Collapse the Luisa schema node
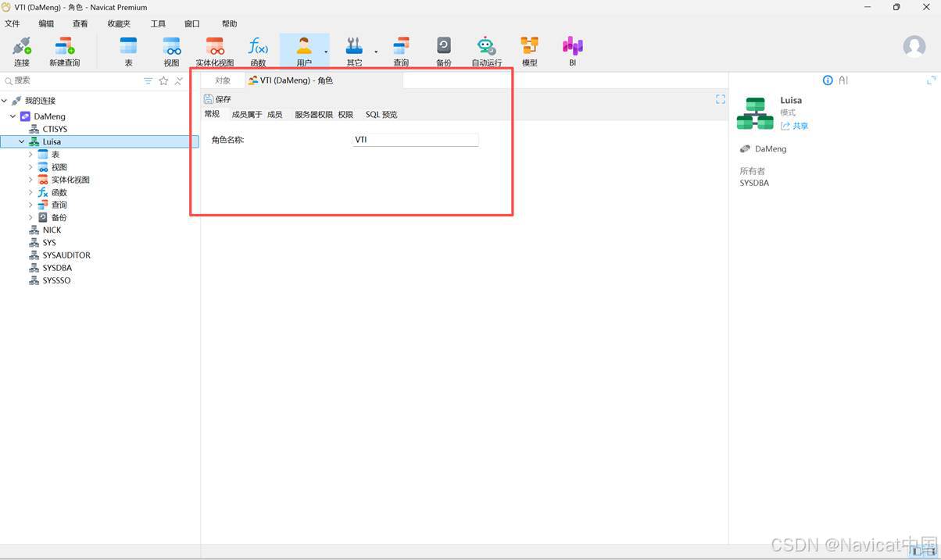This screenshot has width=941, height=560. (x=21, y=141)
